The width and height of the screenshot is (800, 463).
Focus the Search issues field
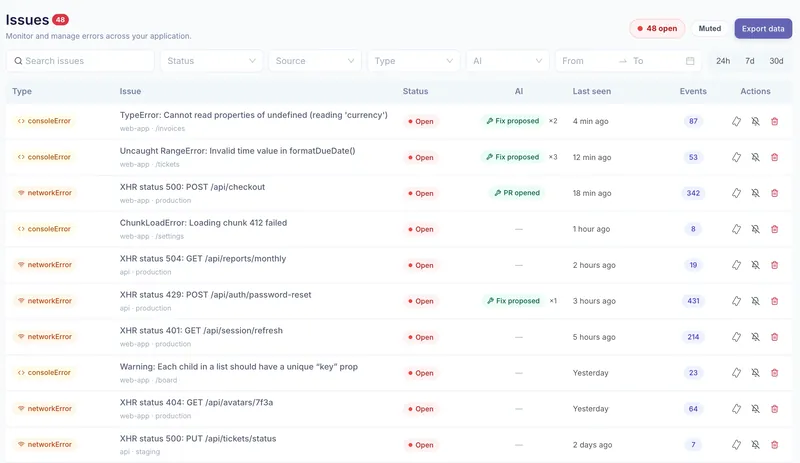coord(80,61)
